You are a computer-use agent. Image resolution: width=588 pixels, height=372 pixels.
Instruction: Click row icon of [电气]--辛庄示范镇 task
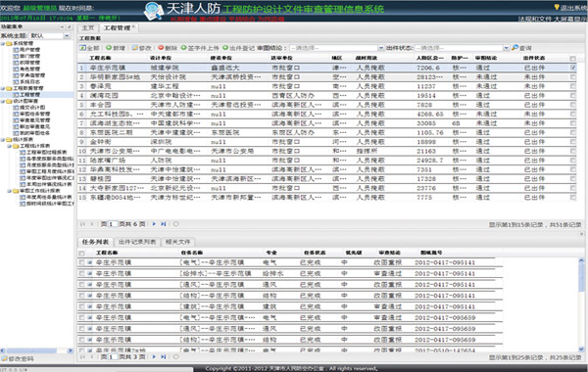(x=89, y=262)
